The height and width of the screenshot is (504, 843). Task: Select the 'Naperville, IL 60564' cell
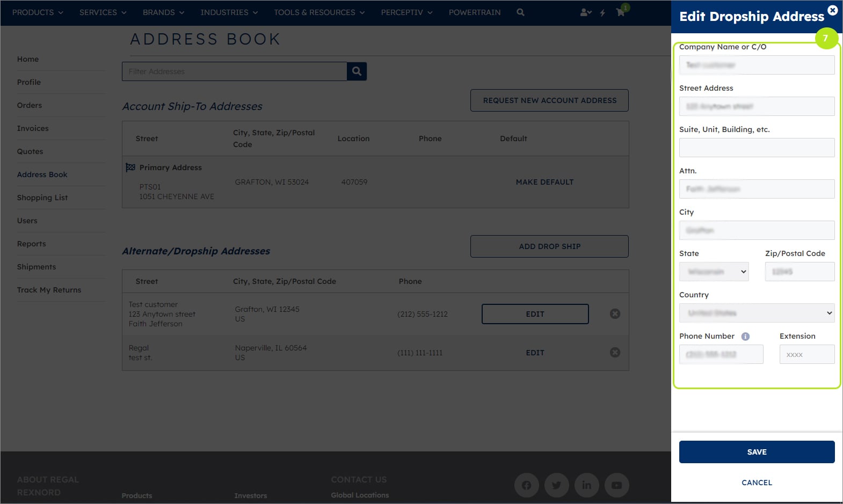(271, 348)
